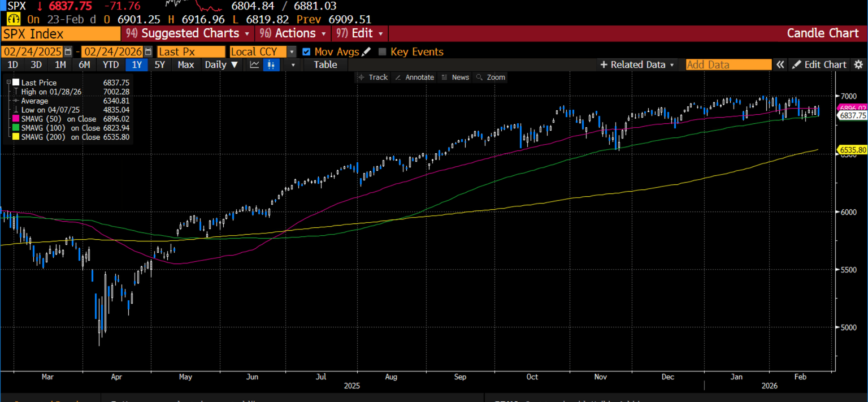Click the Add Data input field
This screenshot has height=402, width=868.
728,64
